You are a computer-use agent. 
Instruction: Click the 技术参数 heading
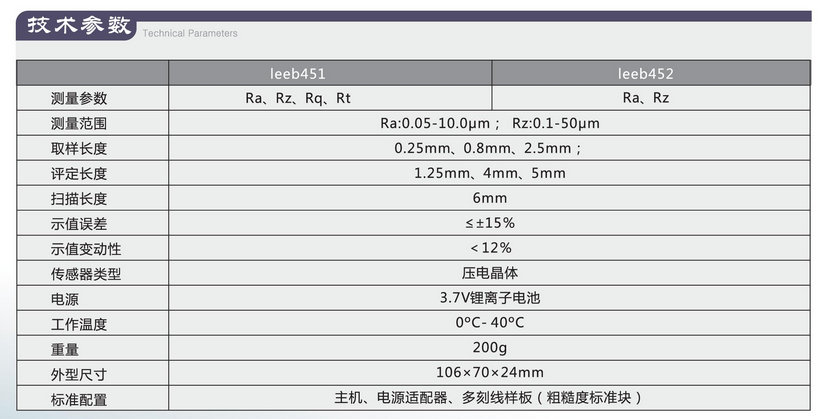click(x=79, y=25)
